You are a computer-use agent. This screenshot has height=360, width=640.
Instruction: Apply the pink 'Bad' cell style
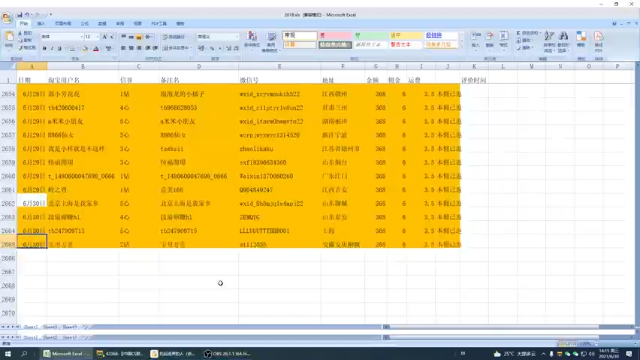335,36
